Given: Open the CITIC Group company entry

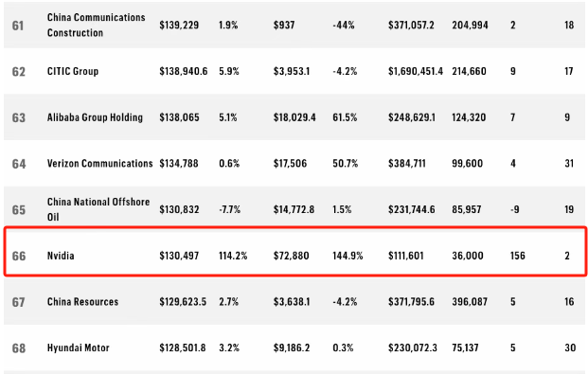Looking at the screenshot, I should [x=72, y=71].
